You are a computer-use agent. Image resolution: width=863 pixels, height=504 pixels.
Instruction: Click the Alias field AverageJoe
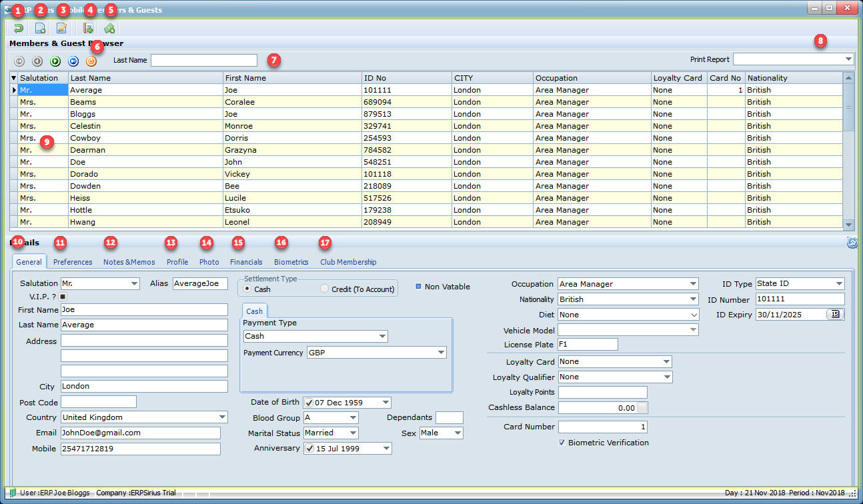tap(200, 283)
